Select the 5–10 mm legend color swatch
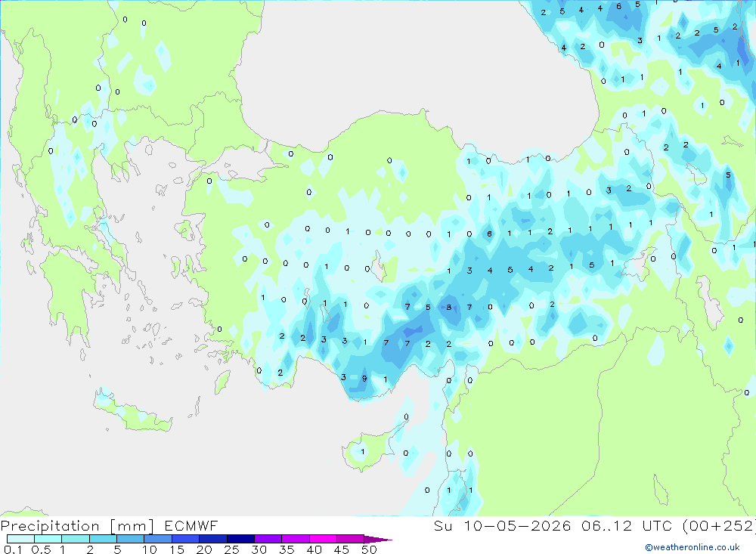Image resolution: width=756 pixels, height=554 pixels. coord(130,539)
